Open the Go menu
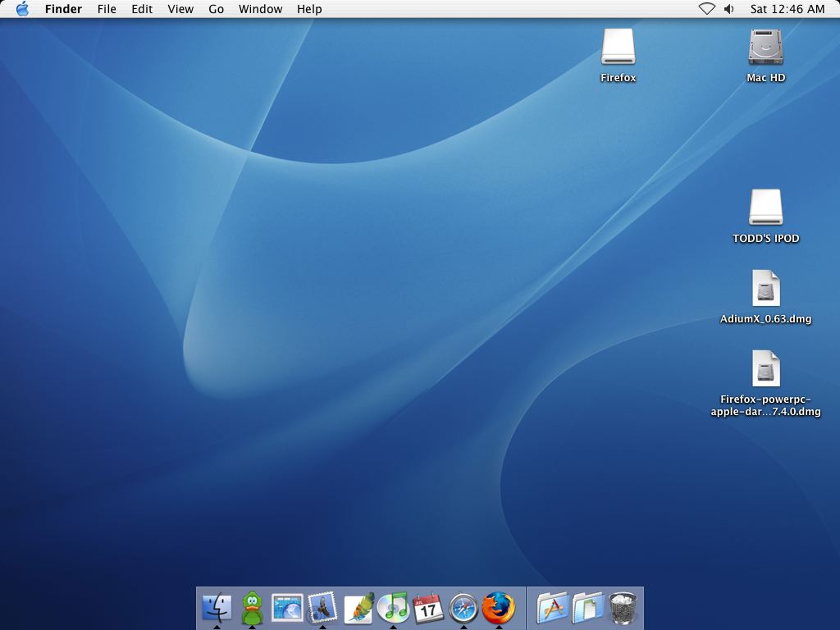Viewport: 840px width, 630px height. [x=216, y=9]
